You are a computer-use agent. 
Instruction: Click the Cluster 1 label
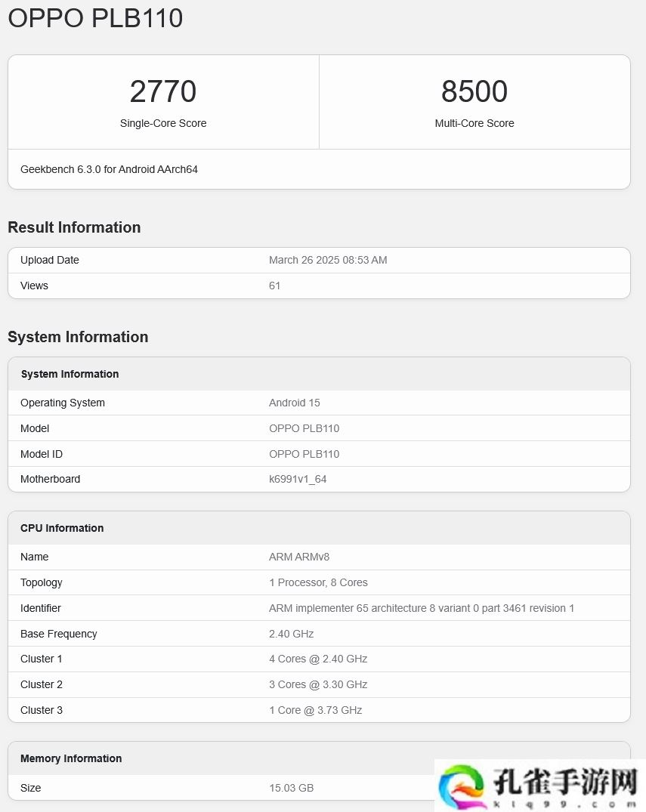click(42, 659)
